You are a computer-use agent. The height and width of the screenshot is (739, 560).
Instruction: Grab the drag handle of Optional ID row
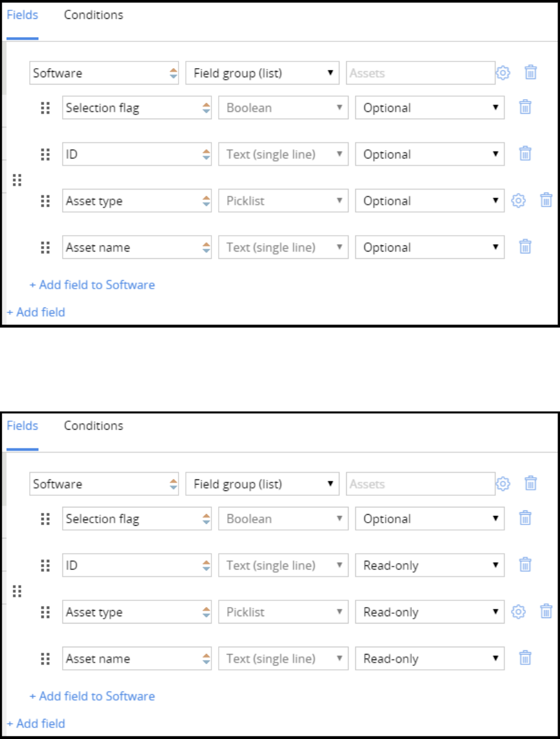(x=45, y=154)
